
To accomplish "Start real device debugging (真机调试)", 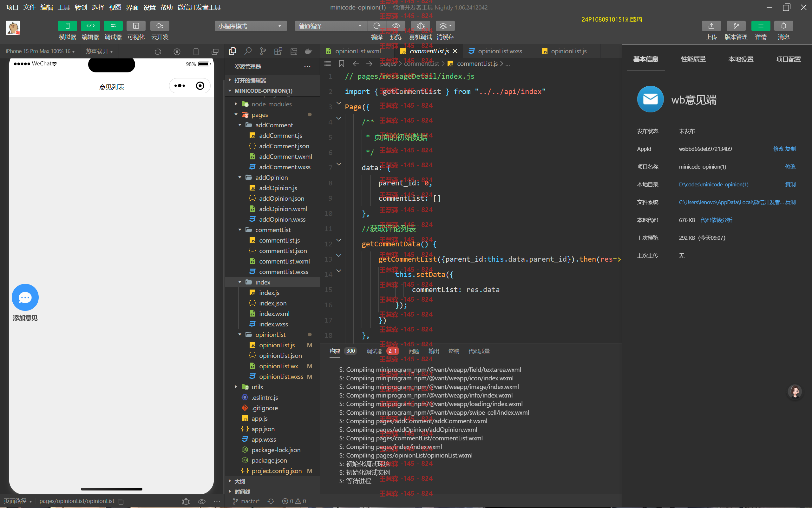I will click(420, 26).
